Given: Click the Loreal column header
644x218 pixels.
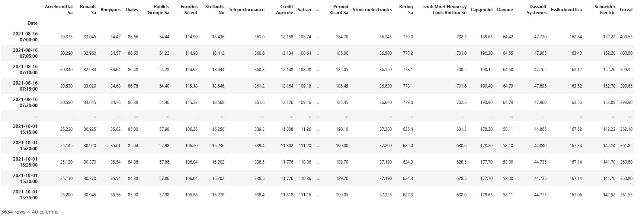Looking at the screenshot, I should pyautogui.click(x=626, y=10).
